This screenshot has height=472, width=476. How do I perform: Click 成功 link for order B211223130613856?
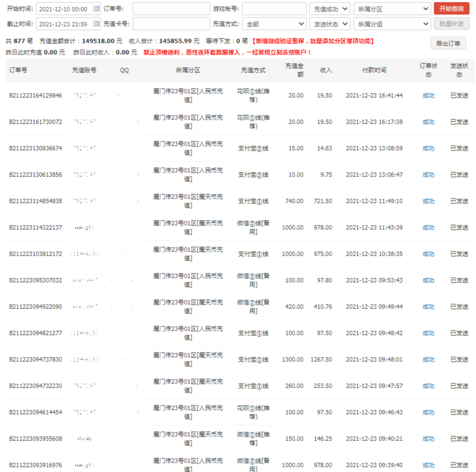(x=429, y=175)
